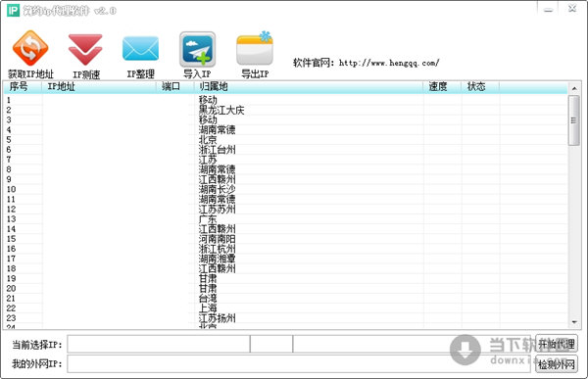This screenshot has height=379, width=588.
Task: Select row 12 江苏苏州
Action: [x=285, y=210]
